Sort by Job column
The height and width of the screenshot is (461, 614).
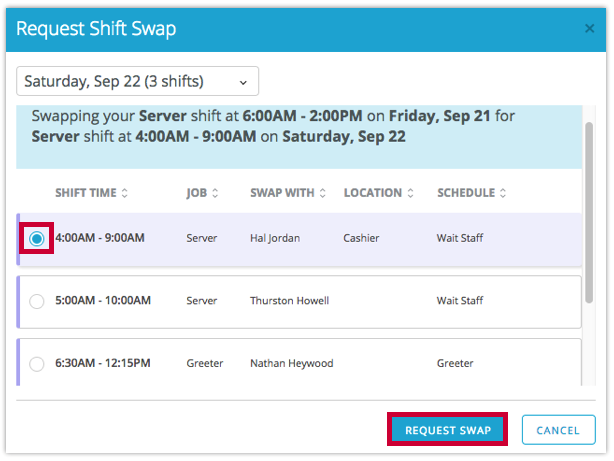202,193
